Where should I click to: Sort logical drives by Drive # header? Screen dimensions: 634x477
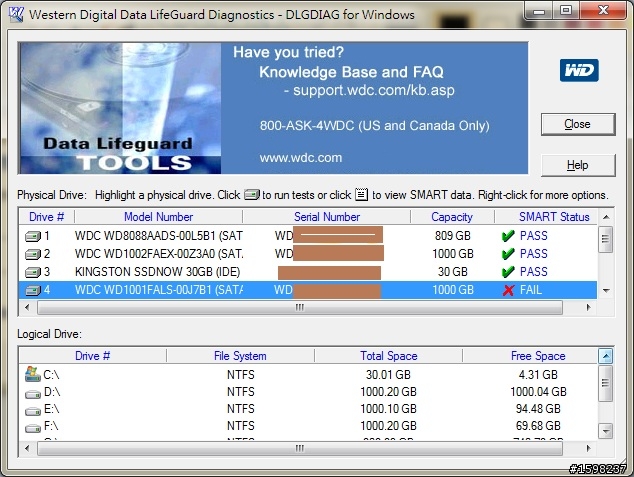tap(93, 356)
